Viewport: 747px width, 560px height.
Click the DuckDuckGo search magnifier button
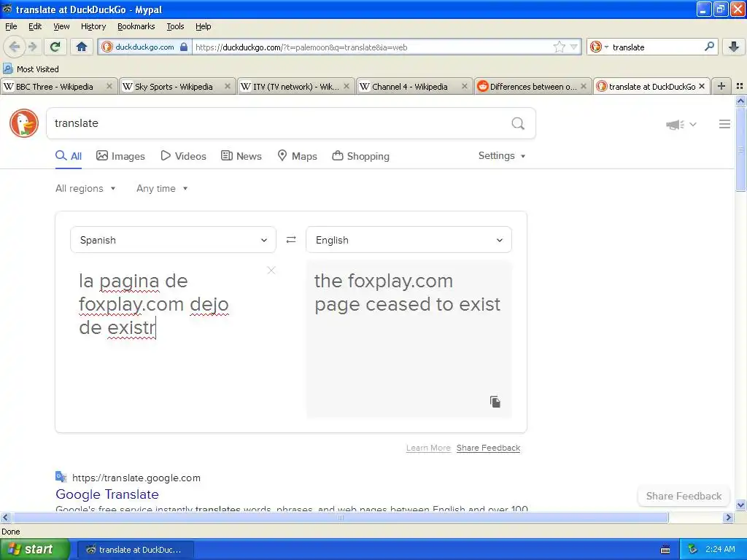pyautogui.click(x=518, y=123)
